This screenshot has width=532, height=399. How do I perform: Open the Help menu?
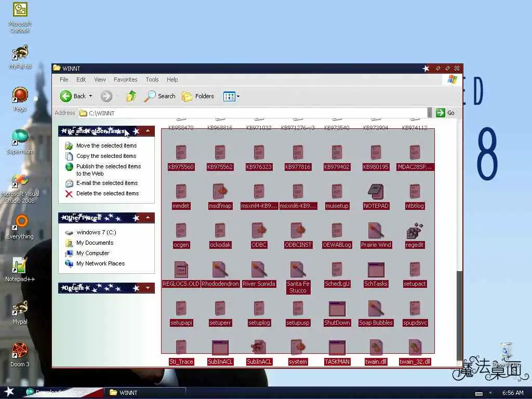(x=172, y=79)
